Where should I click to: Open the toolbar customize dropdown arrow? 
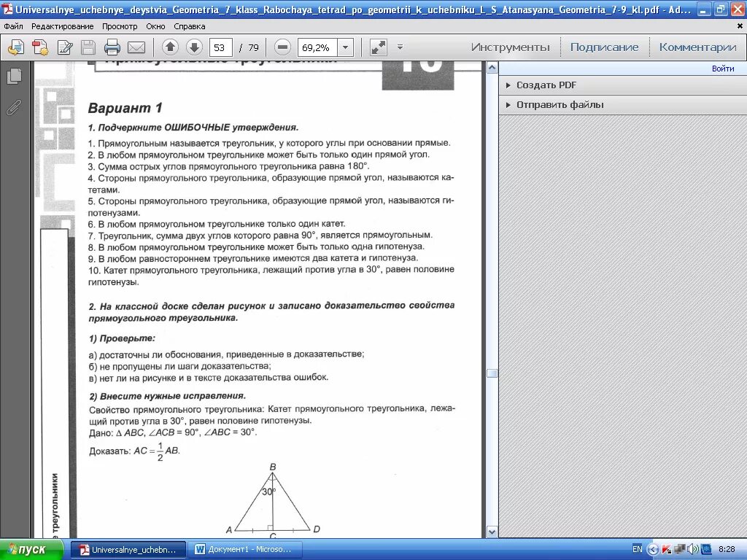400,47
